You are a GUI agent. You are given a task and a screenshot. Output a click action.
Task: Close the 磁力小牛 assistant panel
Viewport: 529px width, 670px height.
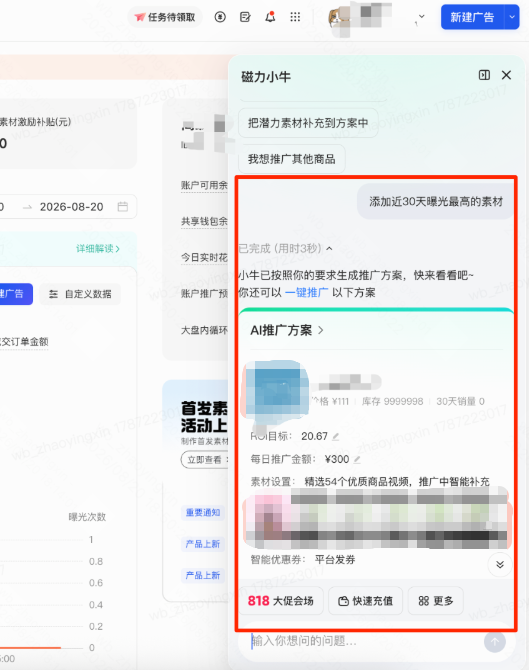click(506, 75)
